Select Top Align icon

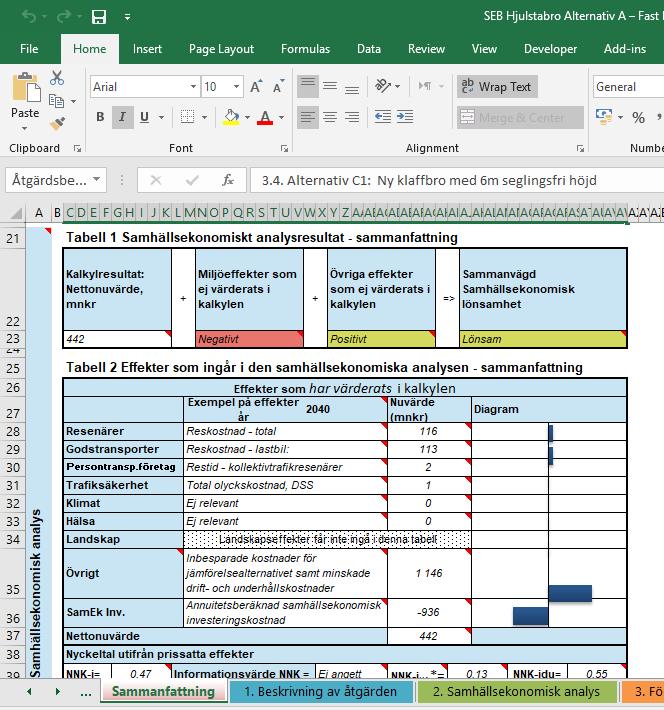[308, 86]
